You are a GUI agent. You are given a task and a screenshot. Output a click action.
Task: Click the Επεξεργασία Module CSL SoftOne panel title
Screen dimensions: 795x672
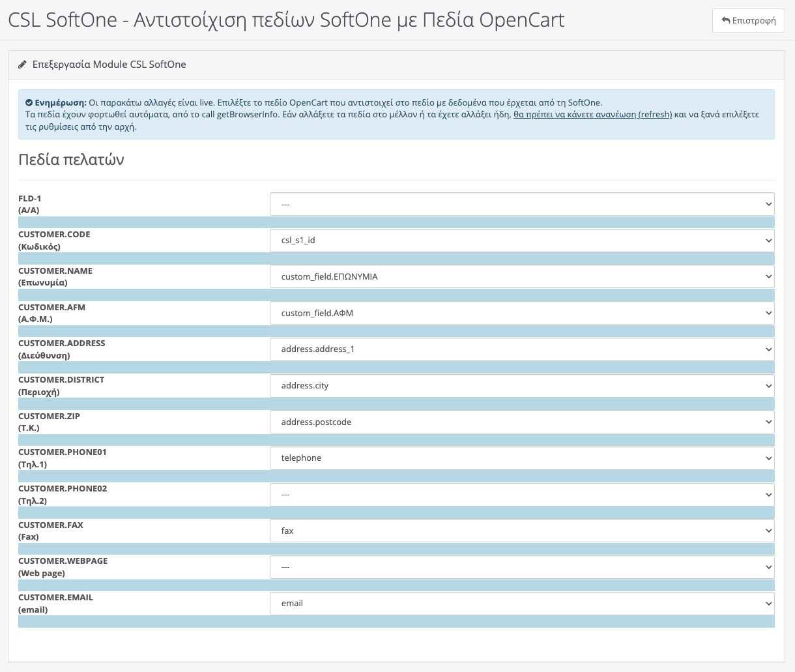[109, 65]
